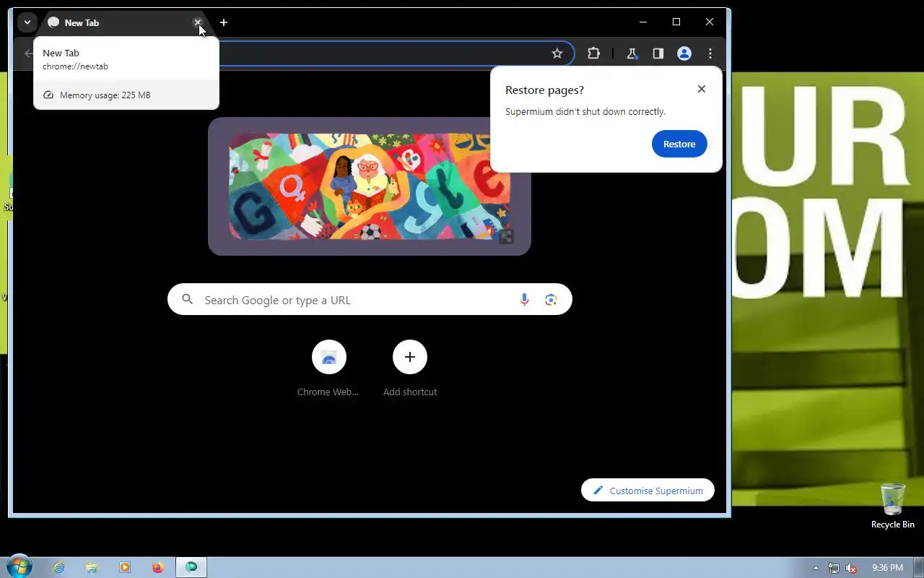Viewport: 924px width, 578px height.
Task: Open the tab search dropdown arrow
Action: point(27,22)
